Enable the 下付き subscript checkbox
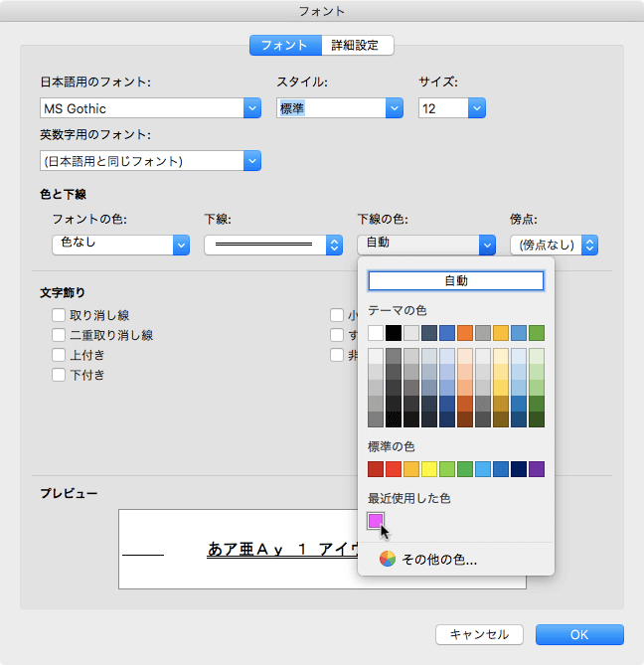The image size is (644, 665). click(59, 375)
